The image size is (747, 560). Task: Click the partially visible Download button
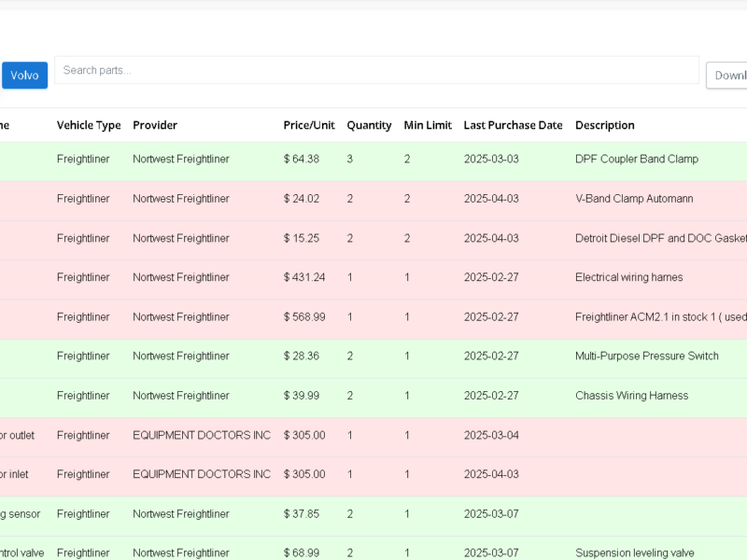(727, 76)
